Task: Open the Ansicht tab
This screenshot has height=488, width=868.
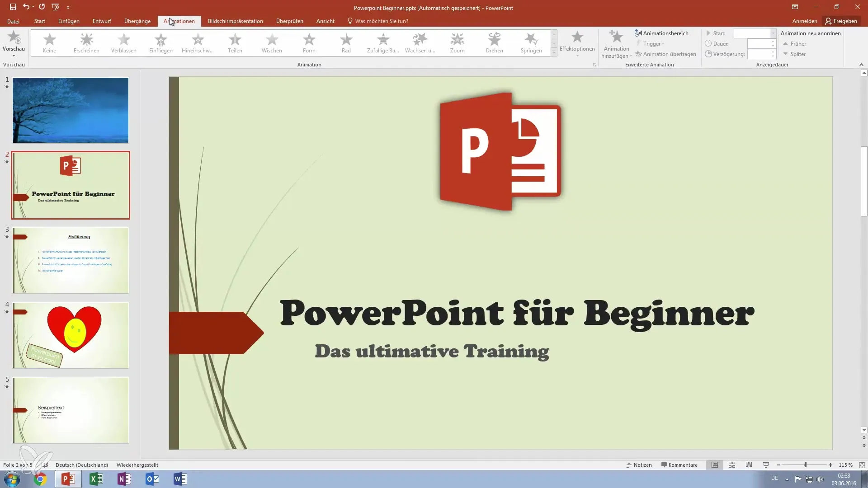Action: pos(325,21)
